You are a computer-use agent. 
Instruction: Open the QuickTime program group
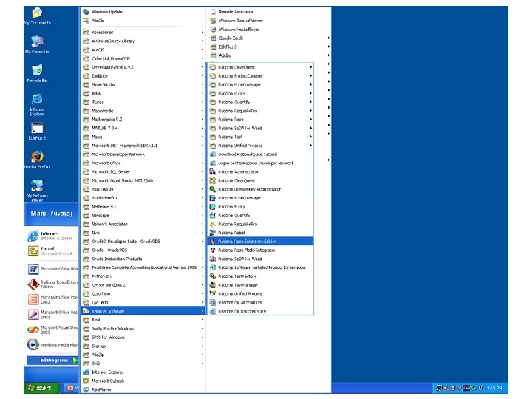[143, 294]
